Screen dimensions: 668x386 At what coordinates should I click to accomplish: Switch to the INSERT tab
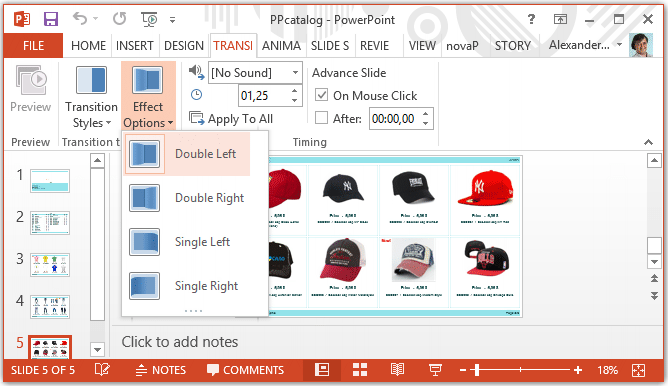click(x=135, y=46)
